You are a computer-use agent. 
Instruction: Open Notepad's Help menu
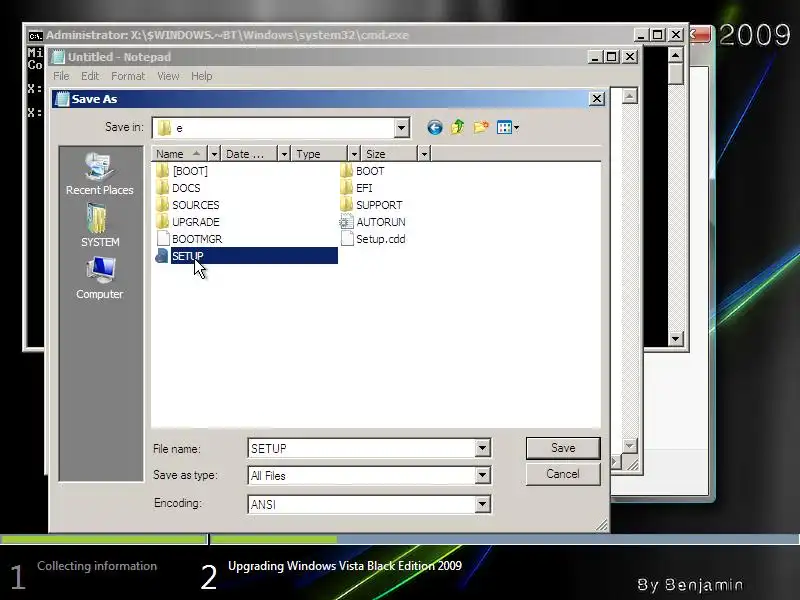click(202, 76)
